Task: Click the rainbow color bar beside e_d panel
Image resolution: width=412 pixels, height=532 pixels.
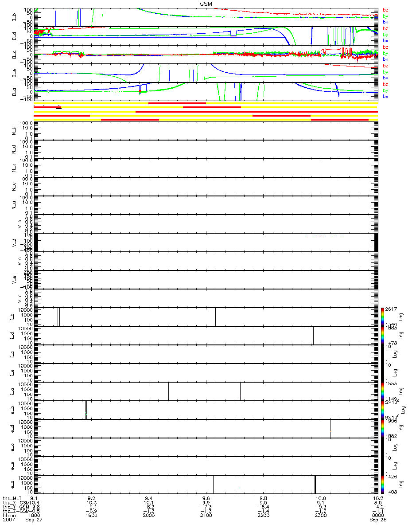Action: pyautogui.click(x=382, y=428)
